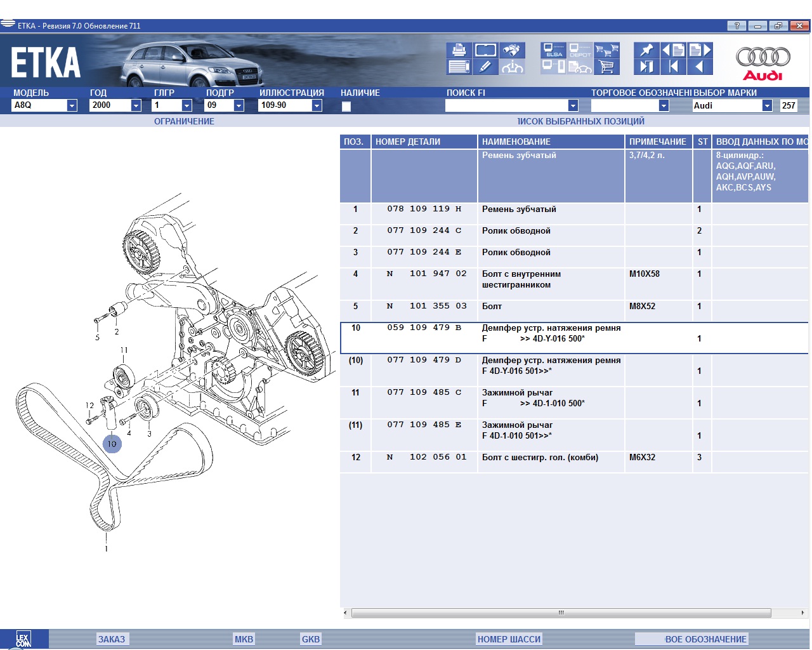Click the pencil edit icon
The width and height of the screenshot is (812, 650).
coord(485,67)
